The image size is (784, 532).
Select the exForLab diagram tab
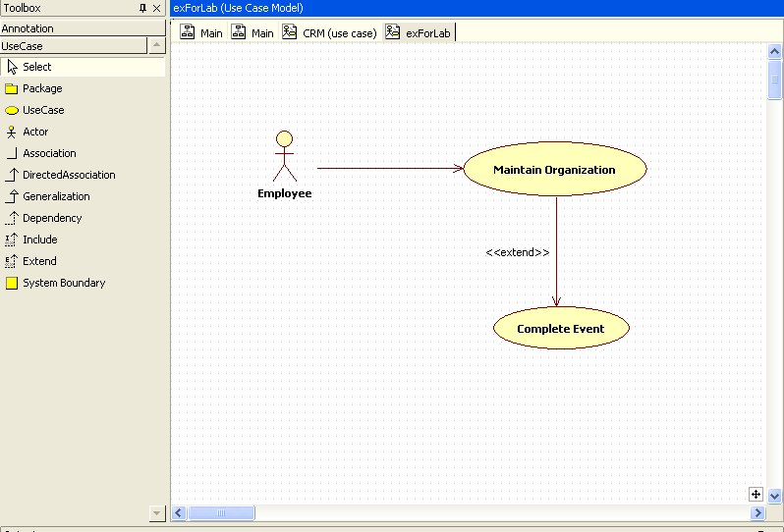[419, 33]
